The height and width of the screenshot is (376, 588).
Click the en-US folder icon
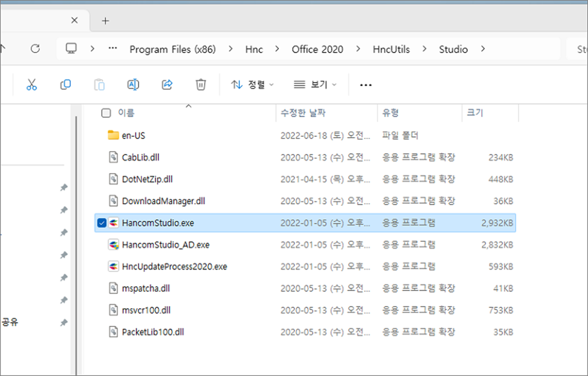[x=113, y=135]
